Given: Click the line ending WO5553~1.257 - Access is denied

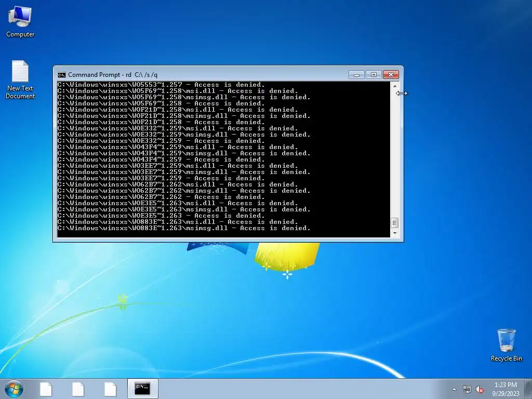Looking at the screenshot, I should (161, 85).
